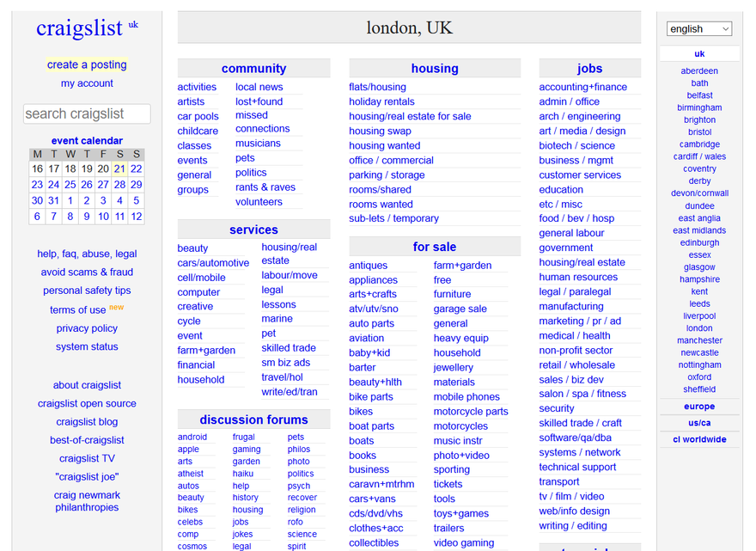Image resolution: width=756 pixels, height=551 pixels.
Task: Open food / bev / hosp jobs
Action: coord(576,218)
